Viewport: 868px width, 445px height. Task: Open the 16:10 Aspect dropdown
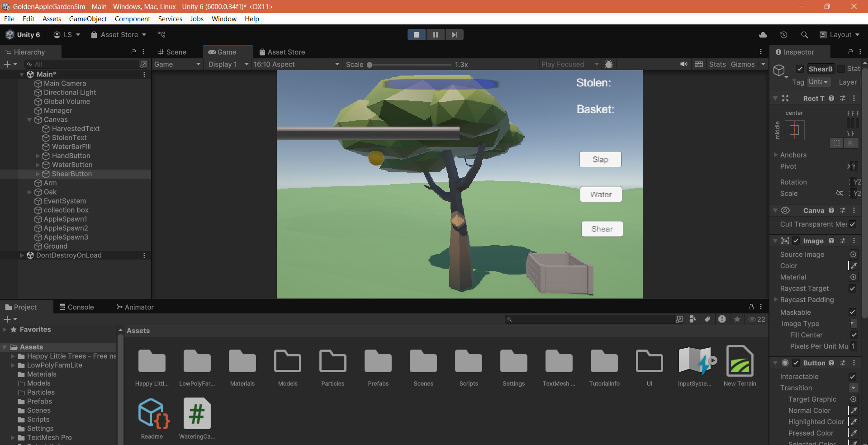pos(296,64)
